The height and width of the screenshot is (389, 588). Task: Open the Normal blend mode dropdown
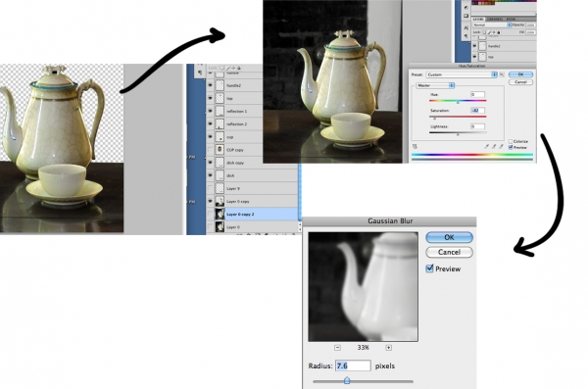point(492,24)
